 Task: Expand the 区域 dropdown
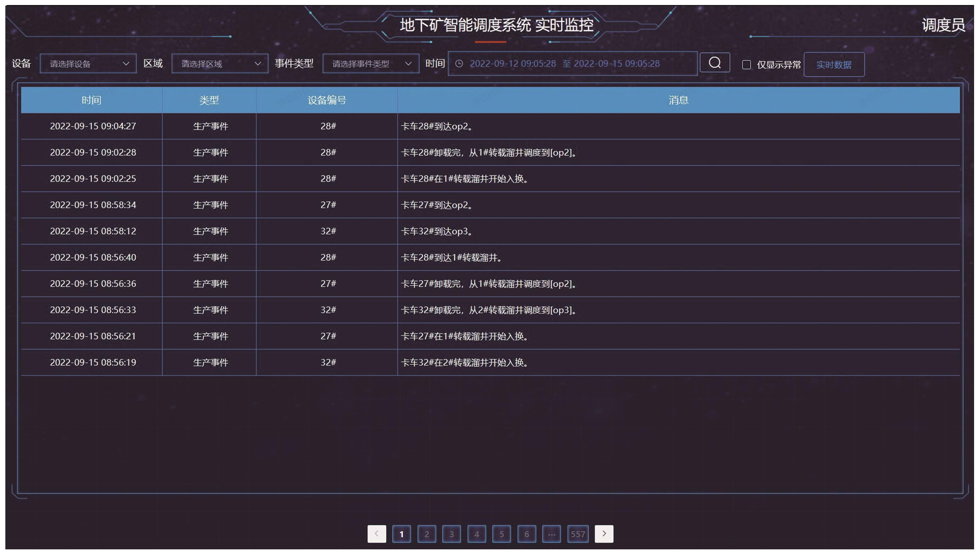(220, 64)
